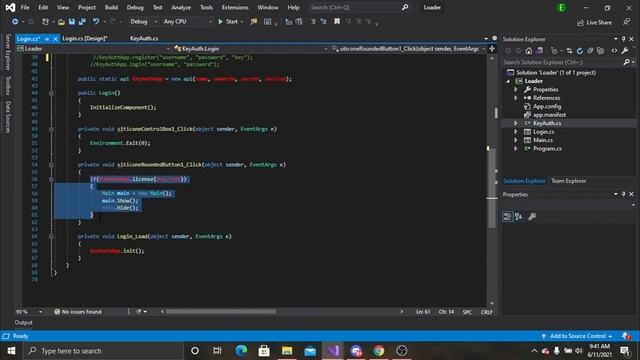Screen dimensions: 640x360
Task: Toggle auto-hide pin on Solution Explorer
Action: (623, 39)
